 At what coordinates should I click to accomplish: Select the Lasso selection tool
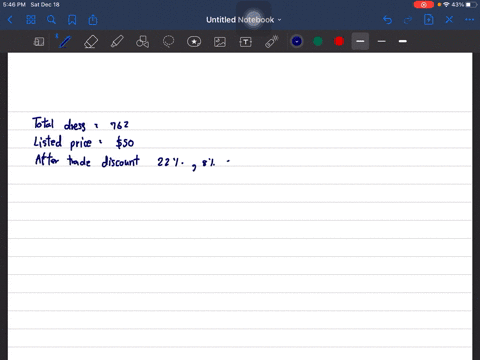[x=168, y=42]
